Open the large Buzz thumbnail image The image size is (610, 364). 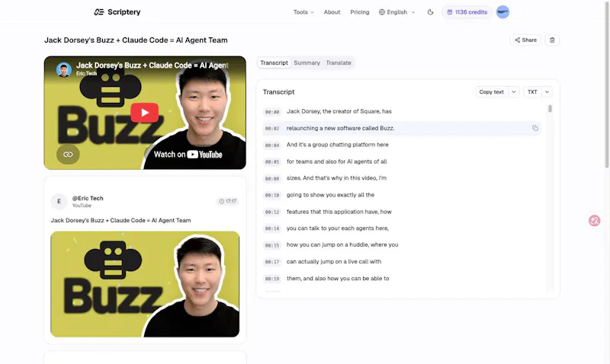tap(145, 284)
